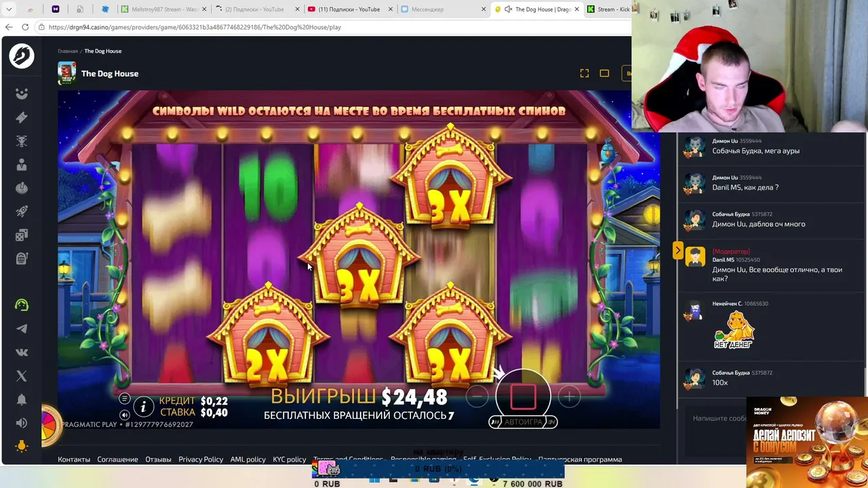
Task: Click Danil MS moderator avatar in chat
Action: pyautogui.click(x=695, y=256)
